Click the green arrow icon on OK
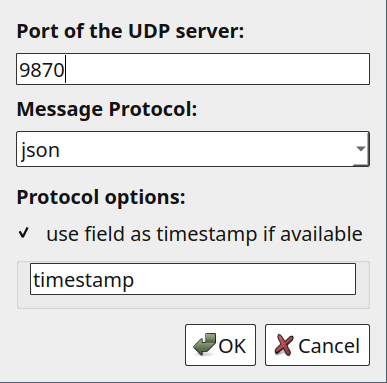The width and height of the screenshot is (387, 383). [x=204, y=345]
